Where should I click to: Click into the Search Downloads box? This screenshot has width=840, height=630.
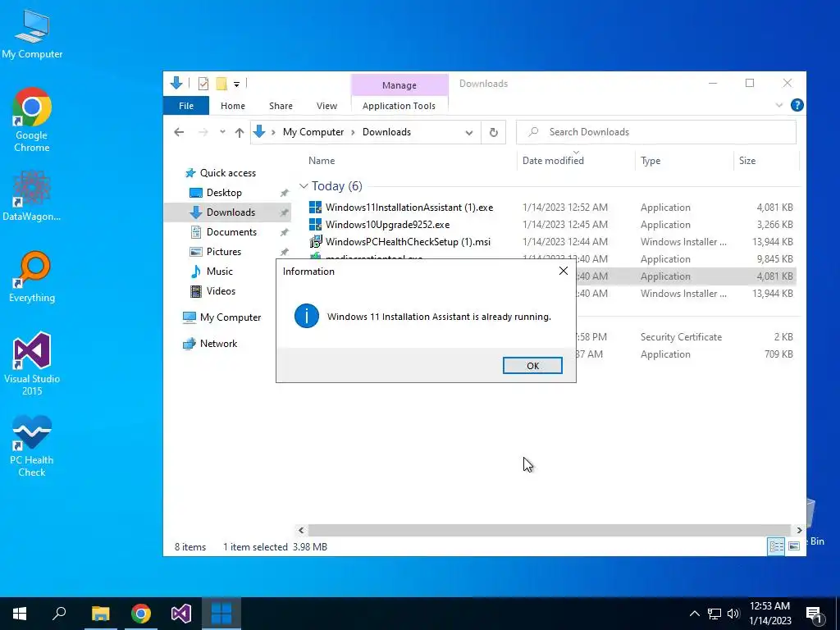656,132
